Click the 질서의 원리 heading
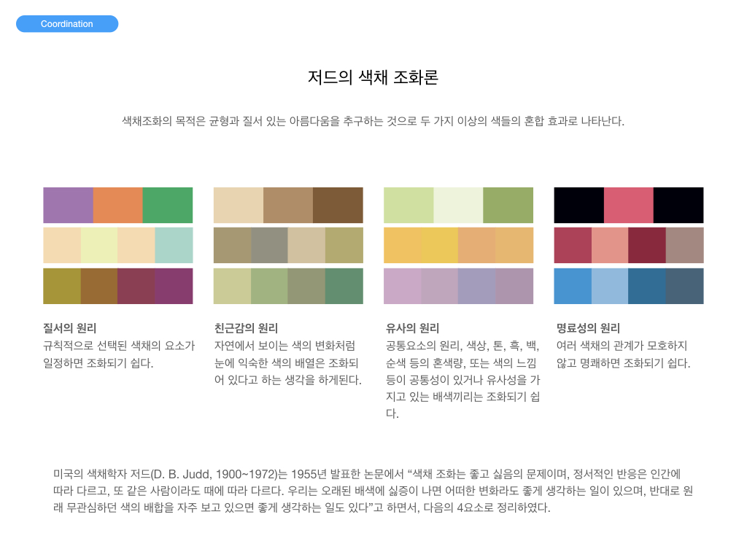The image size is (747, 560). pos(70,328)
